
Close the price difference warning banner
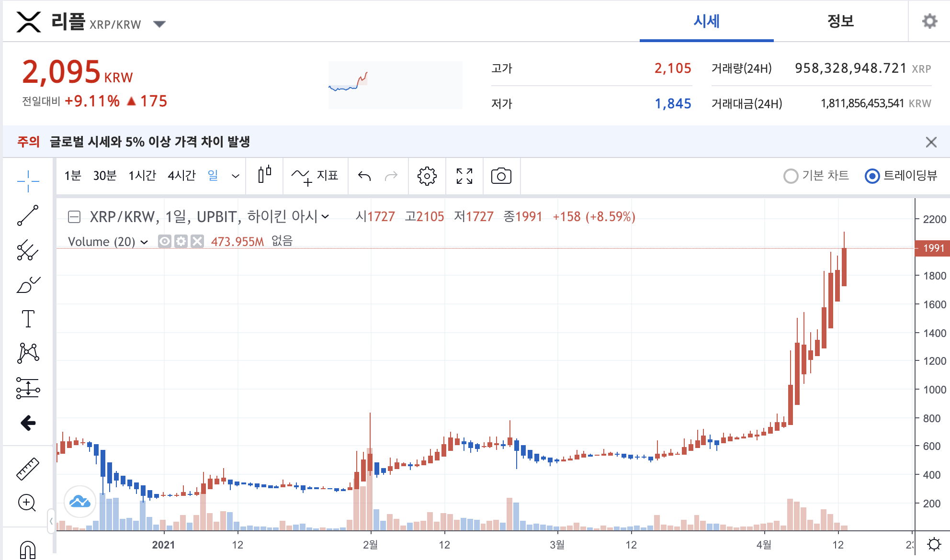931,142
